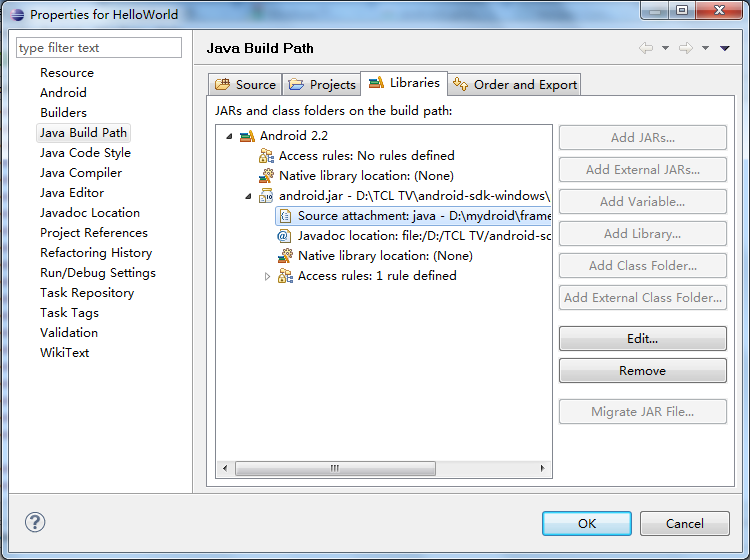Open help via the question mark icon
The height and width of the screenshot is (560, 750).
click(35, 522)
